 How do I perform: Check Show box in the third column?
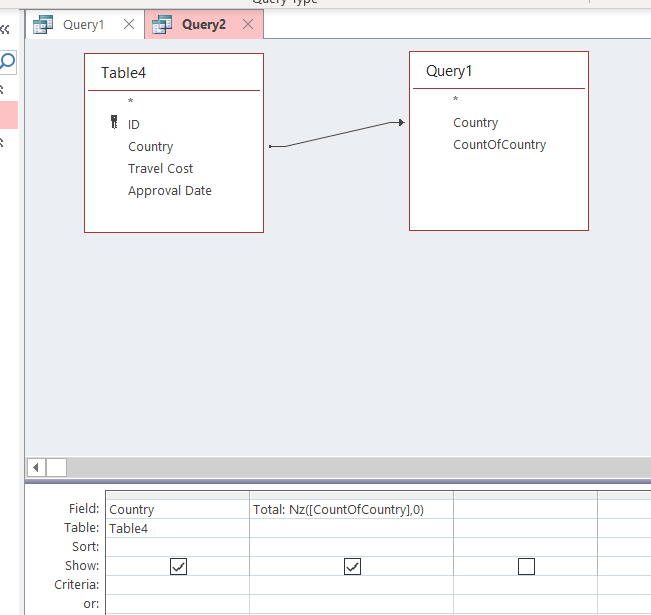(526, 566)
